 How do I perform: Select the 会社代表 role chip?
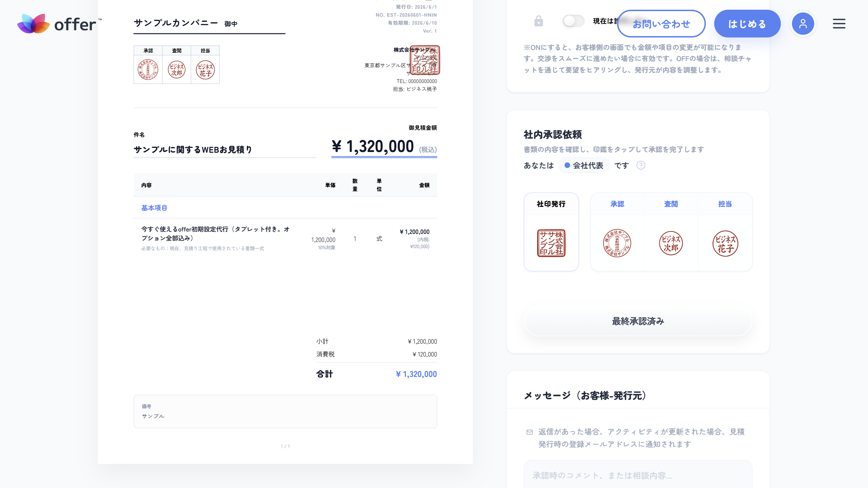click(x=584, y=166)
